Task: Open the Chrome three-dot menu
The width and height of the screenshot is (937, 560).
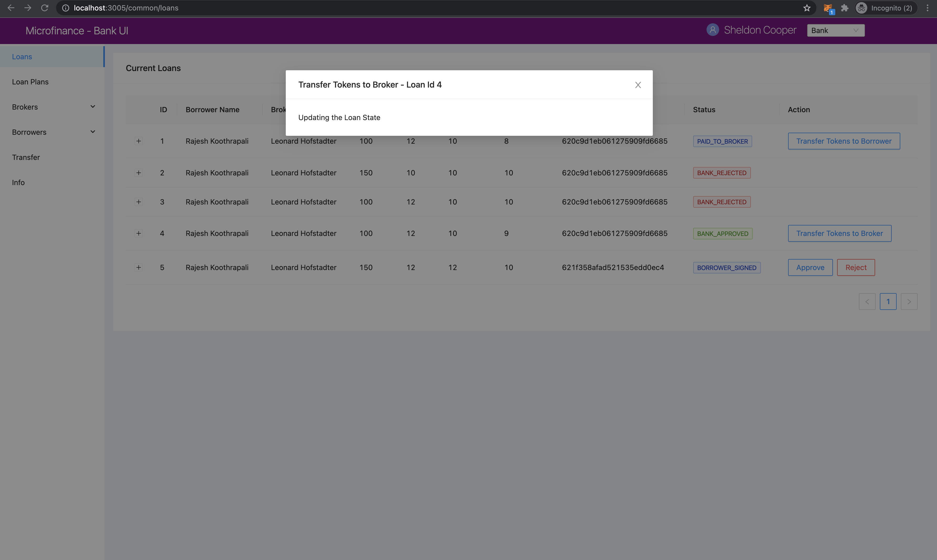Action: [x=928, y=8]
